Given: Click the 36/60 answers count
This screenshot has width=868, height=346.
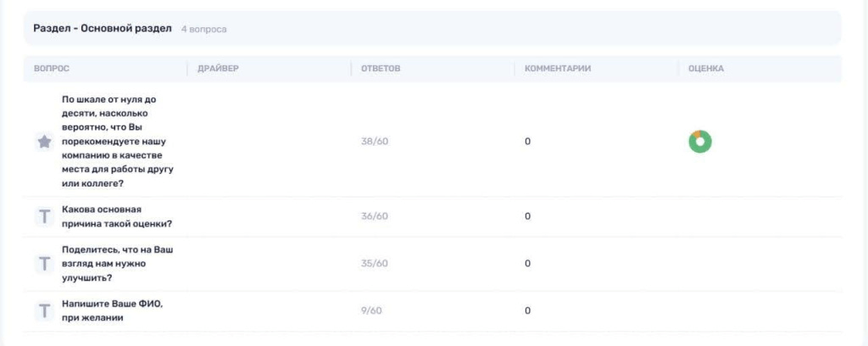Looking at the screenshot, I should [374, 216].
